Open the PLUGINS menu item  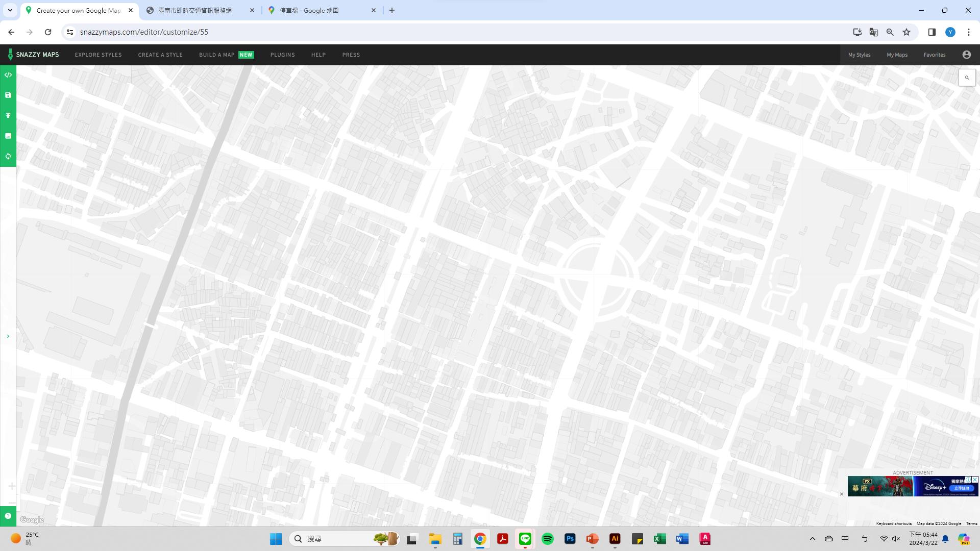click(282, 55)
